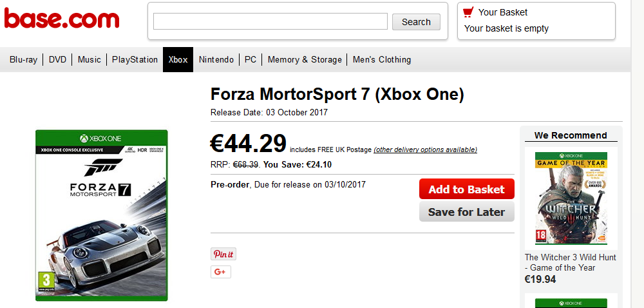Open the Forza Motorsport 7 cover image
Image resolution: width=644 pixels, height=308 pixels.
click(102, 215)
